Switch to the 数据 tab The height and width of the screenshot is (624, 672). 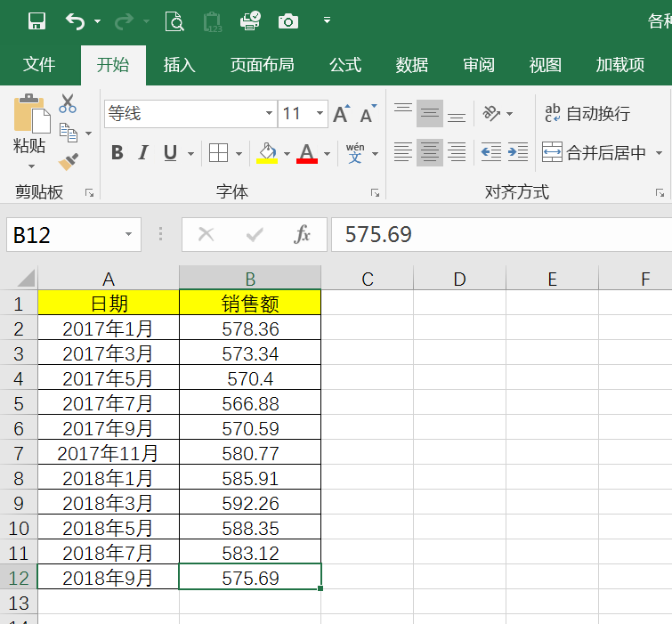click(412, 65)
